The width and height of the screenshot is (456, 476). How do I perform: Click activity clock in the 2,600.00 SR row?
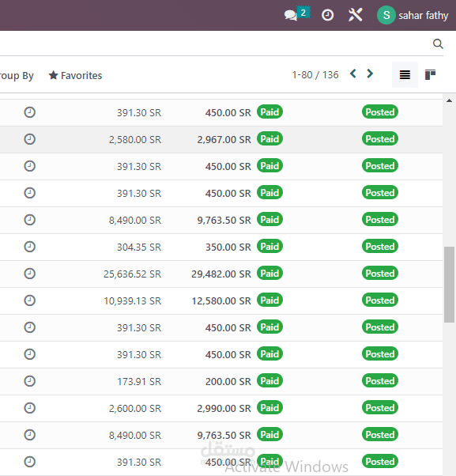(x=30, y=408)
